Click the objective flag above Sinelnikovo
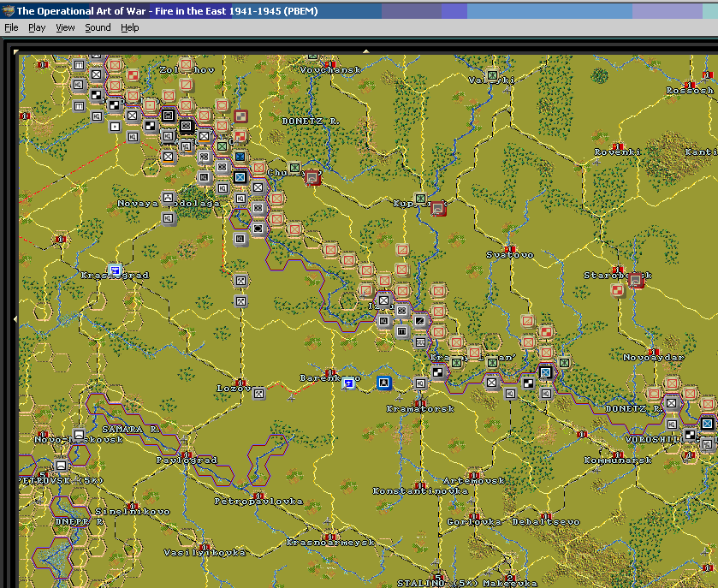The width and height of the screenshot is (718, 588). tap(133, 506)
